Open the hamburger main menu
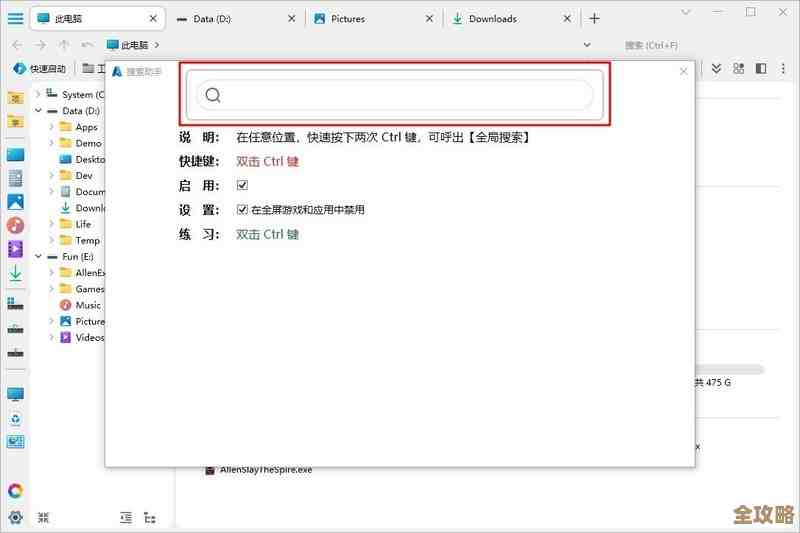This screenshot has height=533, width=800. [15, 19]
